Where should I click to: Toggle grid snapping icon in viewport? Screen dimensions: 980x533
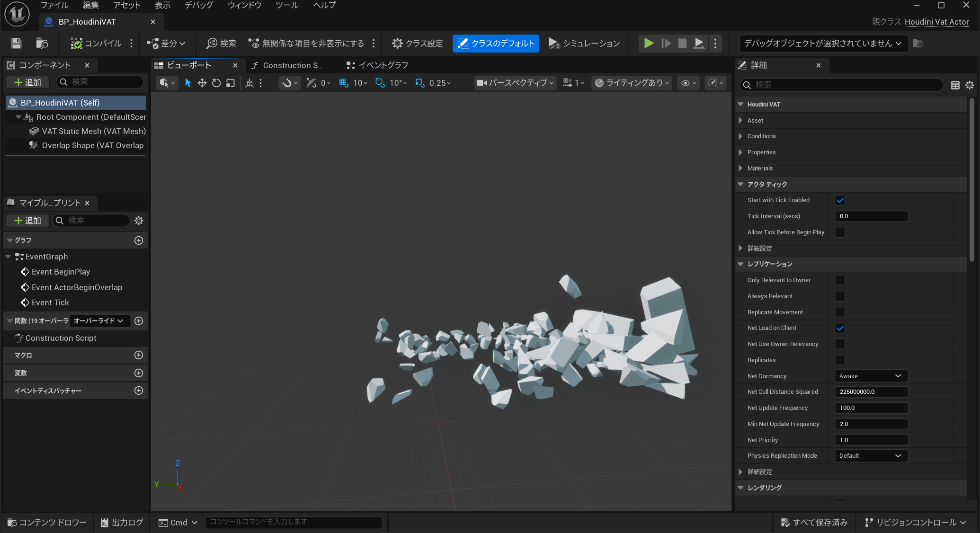coord(344,83)
